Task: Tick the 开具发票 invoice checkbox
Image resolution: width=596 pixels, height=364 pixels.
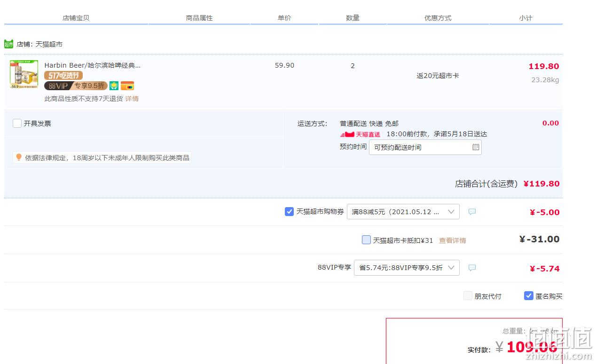Action: coord(17,124)
